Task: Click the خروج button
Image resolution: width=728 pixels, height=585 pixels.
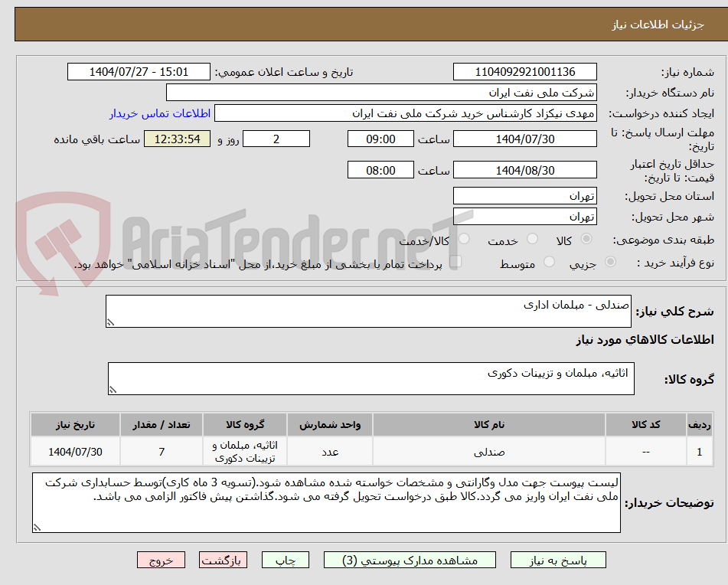Action: click(x=161, y=560)
